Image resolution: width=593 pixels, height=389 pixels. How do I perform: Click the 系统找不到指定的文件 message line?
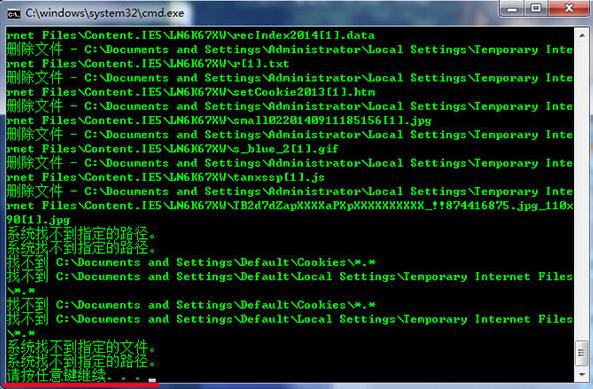(x=81, y=347)
